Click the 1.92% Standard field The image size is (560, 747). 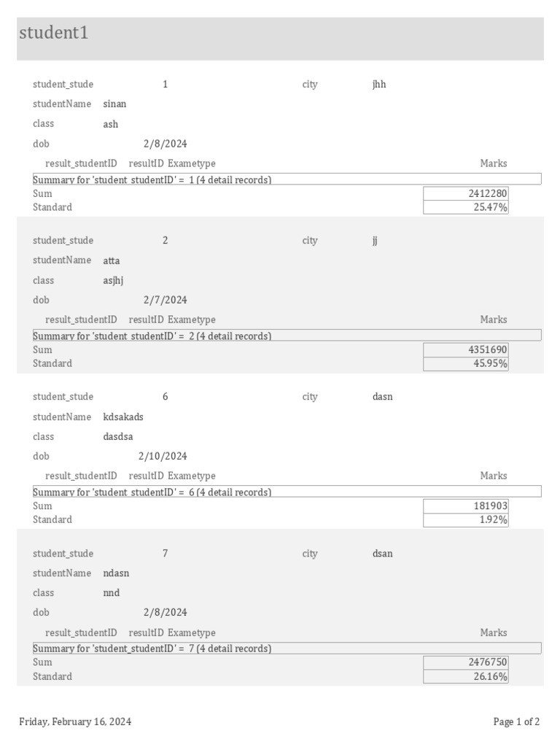466,520
